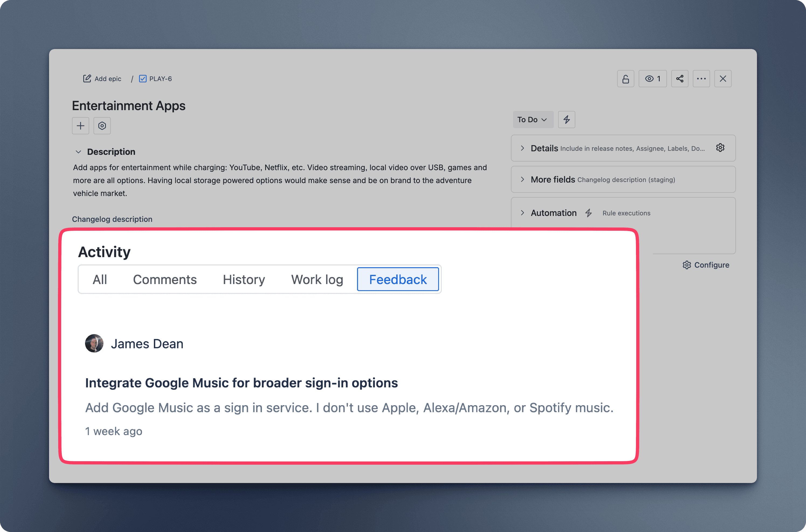Click the Details panel gear icon
The width and height of the screenshot is (806, 532).
720,148
